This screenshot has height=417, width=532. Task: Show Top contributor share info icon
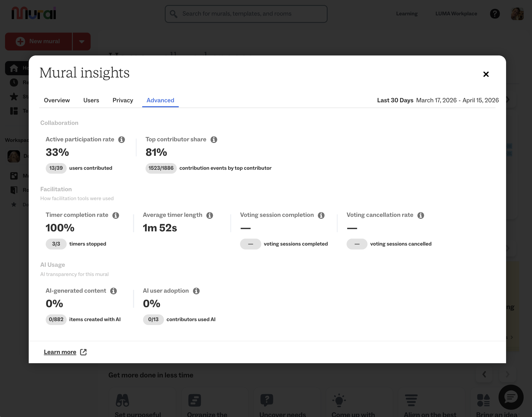click(x=214, y=140)
